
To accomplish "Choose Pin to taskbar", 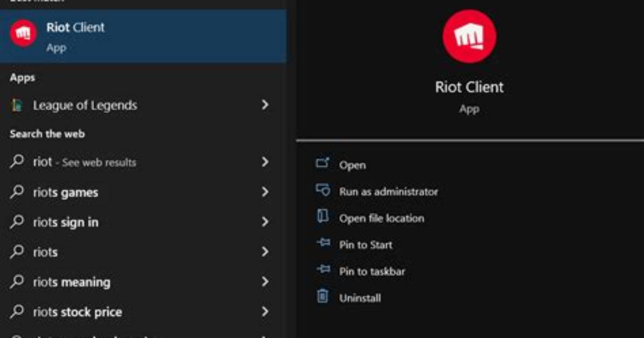I will point(372,271).
